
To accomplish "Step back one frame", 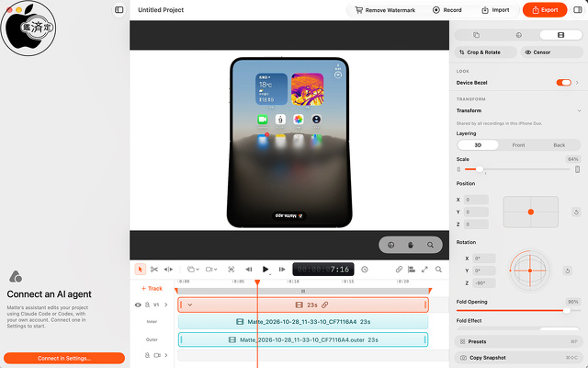I will pos(248,270).
